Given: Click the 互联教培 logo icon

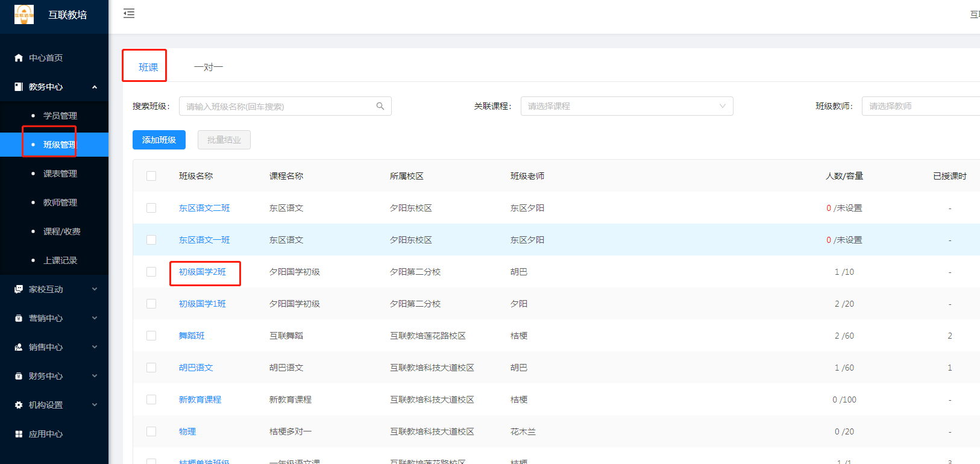Looking at the screenshot, I should [24, 14].
